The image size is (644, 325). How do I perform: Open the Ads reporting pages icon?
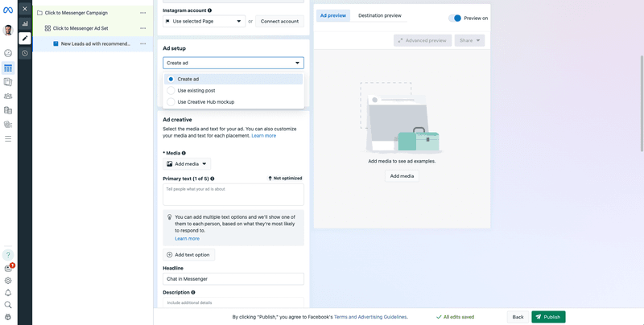click(8, 82)
